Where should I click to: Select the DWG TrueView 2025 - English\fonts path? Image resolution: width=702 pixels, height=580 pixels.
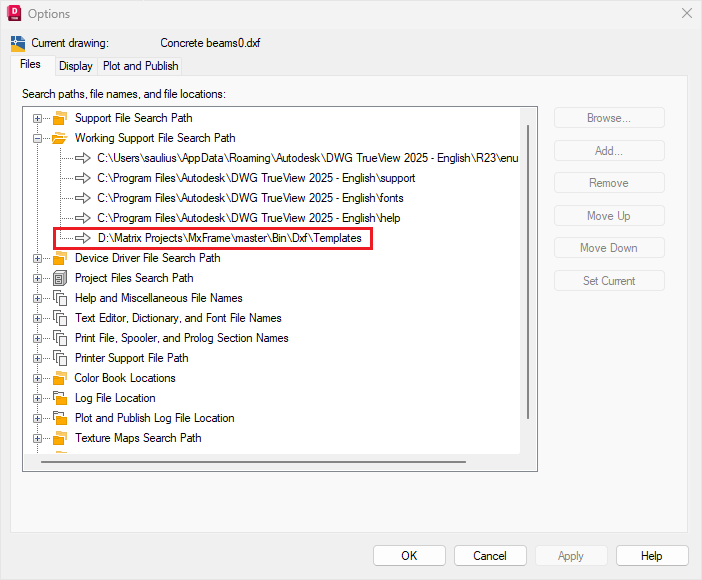(250, 198)
